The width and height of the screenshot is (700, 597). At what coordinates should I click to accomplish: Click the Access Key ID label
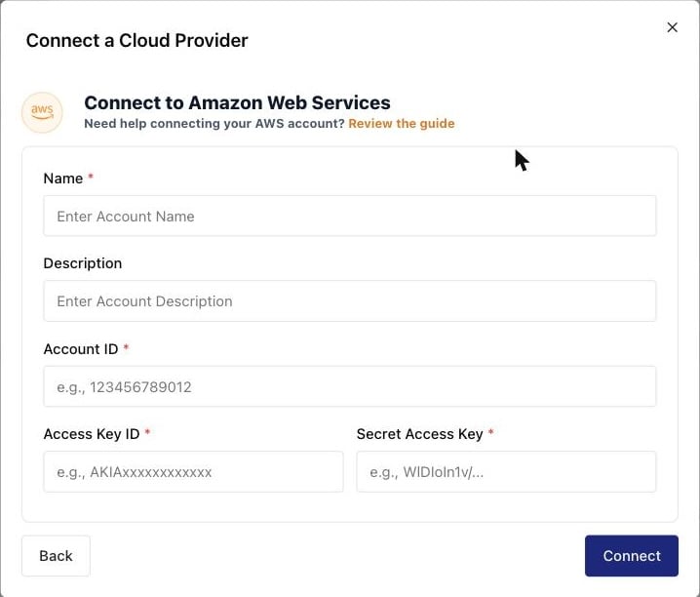tap(92, 434)
